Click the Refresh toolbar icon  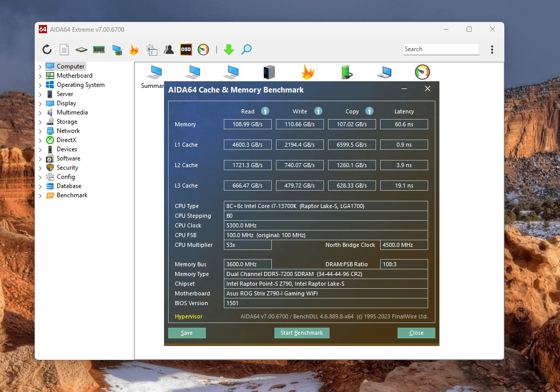click(47, 49)
